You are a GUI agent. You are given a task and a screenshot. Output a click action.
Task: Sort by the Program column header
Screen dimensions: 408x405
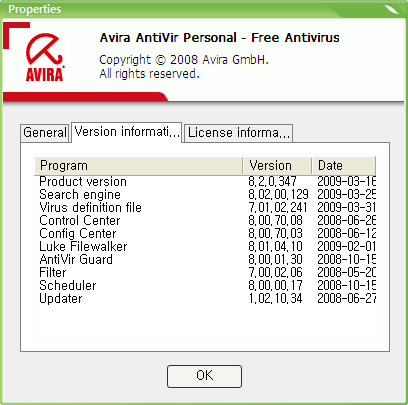tap(138, 166)
